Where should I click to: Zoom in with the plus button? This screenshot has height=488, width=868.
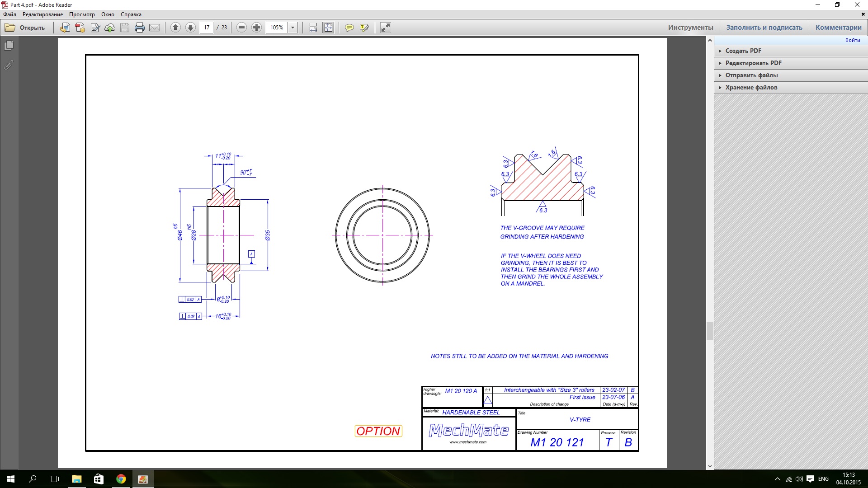coord(256,28)
